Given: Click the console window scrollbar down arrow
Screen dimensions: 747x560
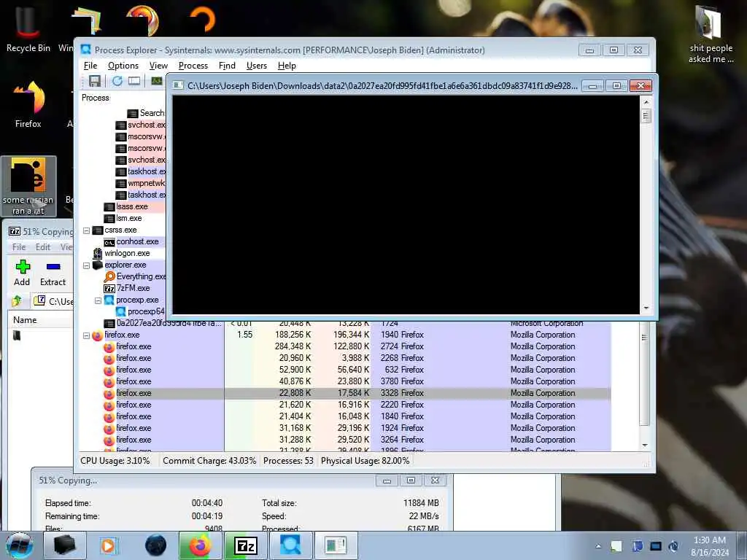Looking at the screenshot, I should [x=646, y=308].
